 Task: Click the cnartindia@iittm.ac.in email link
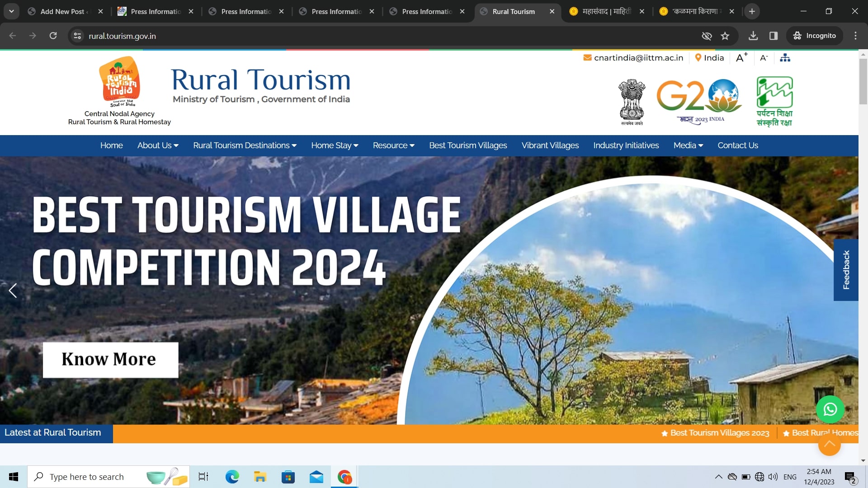pos(638,58)
